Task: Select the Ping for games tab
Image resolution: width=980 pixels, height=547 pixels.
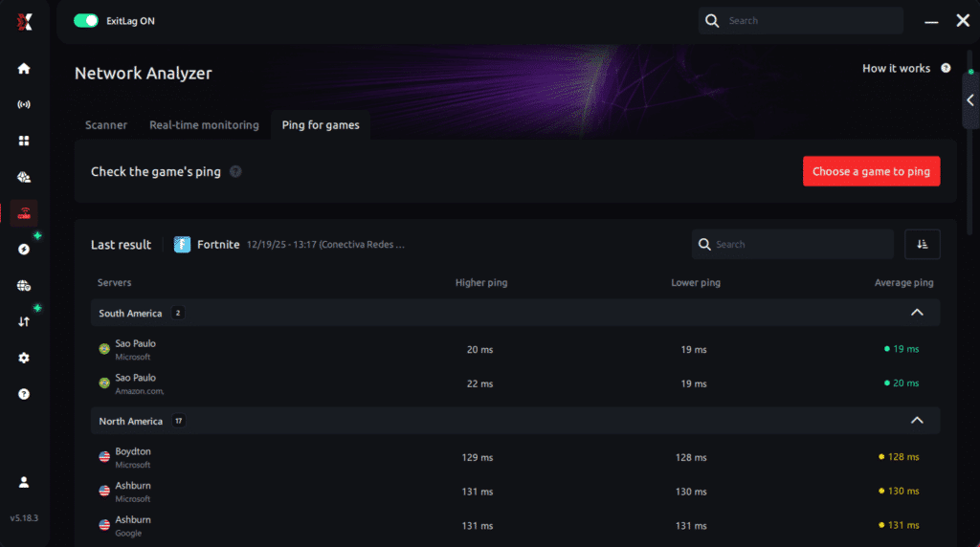Action: [321, 125]
